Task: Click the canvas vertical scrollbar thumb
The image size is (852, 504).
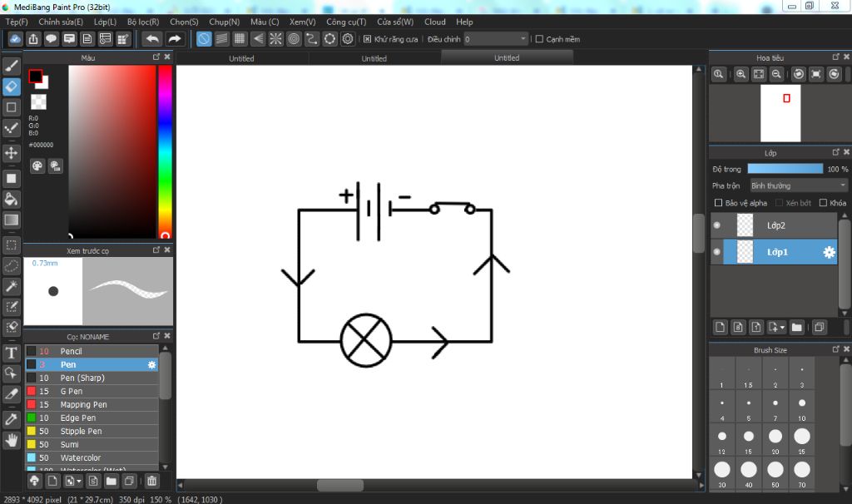Action: pos(699,234)
